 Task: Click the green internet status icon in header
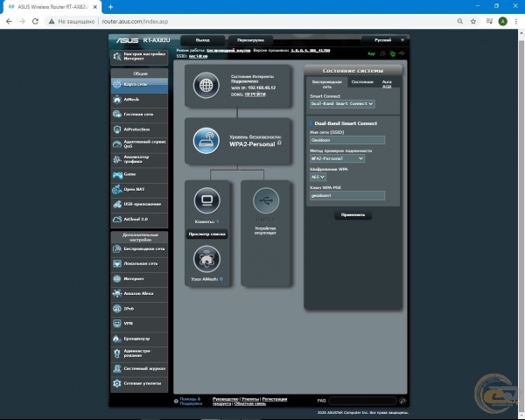[392, 53]
